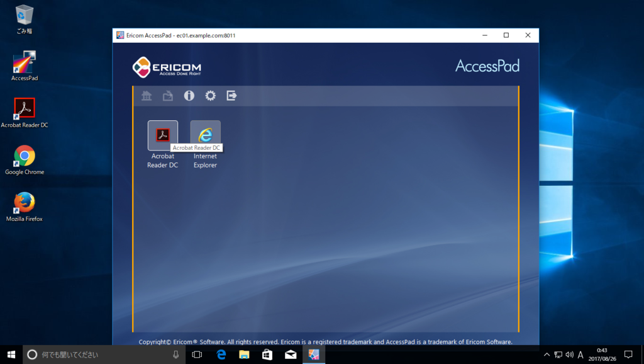Click the IME input mode indicator A
644x364 pixels.
pos(580,355)
